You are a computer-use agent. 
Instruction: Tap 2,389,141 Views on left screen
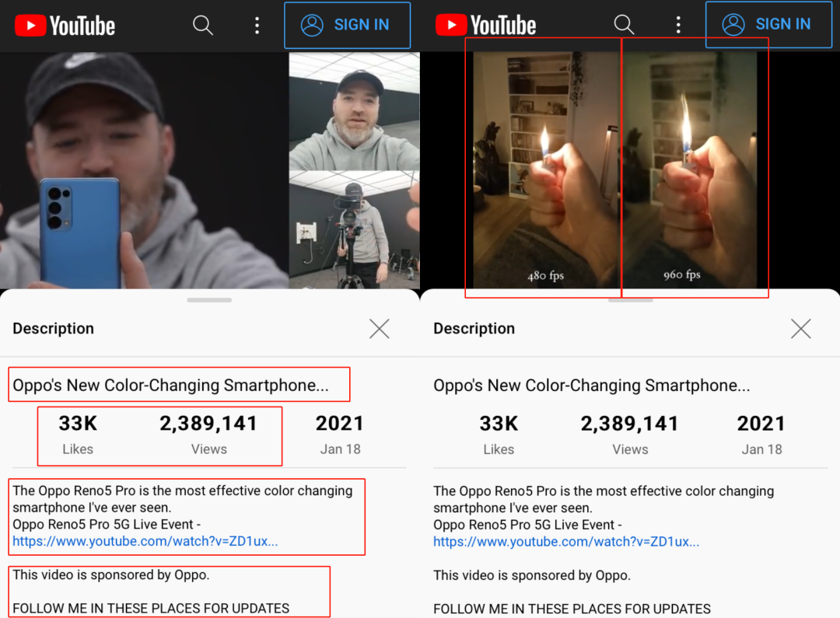click(x=208, y=435)
